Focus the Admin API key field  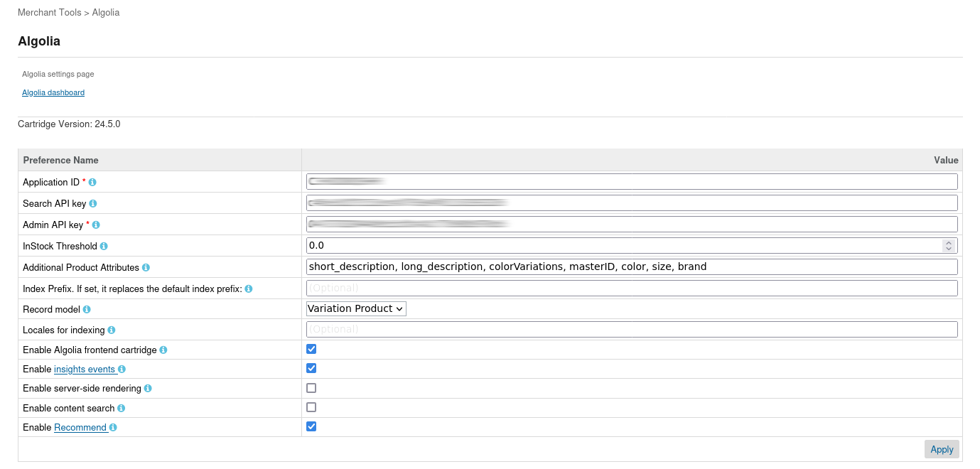[632, 225]
